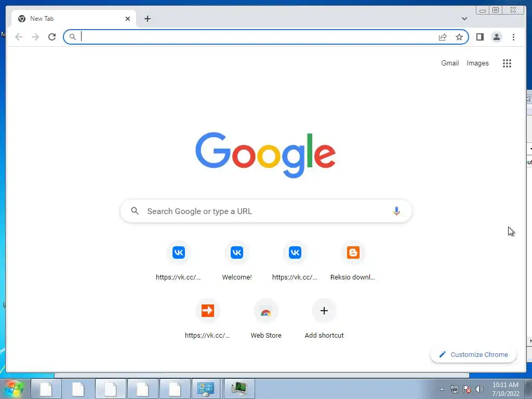Open the Control Panel taskbar icon
The height and width of the screenshot is (399, 532).
tap(206, 389)
